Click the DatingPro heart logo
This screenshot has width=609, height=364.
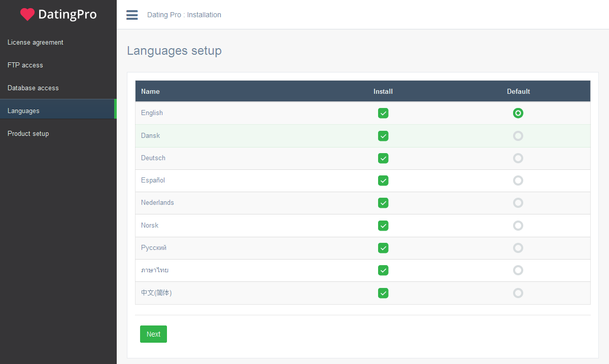[27, 15]
